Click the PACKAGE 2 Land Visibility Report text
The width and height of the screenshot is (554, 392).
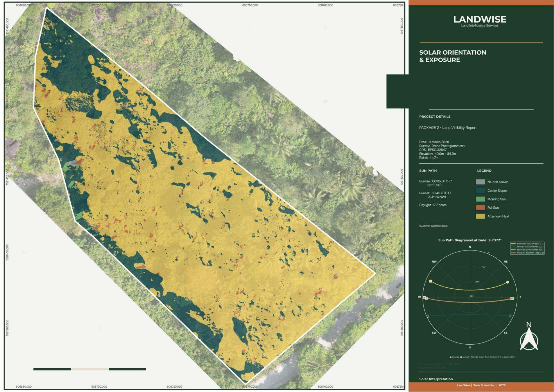tap(448, 128)
